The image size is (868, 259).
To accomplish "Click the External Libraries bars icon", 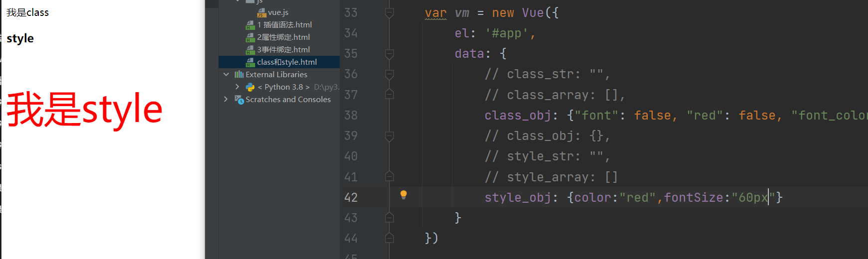I will [x=239, y=74].
